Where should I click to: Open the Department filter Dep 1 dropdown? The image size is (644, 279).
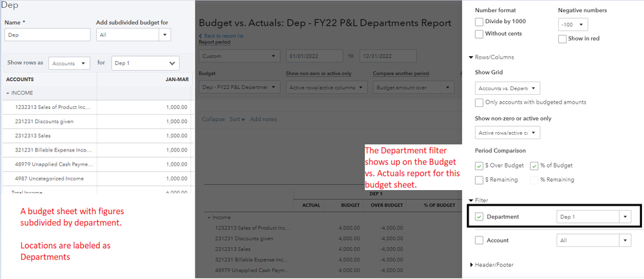[x=594, y=216]
